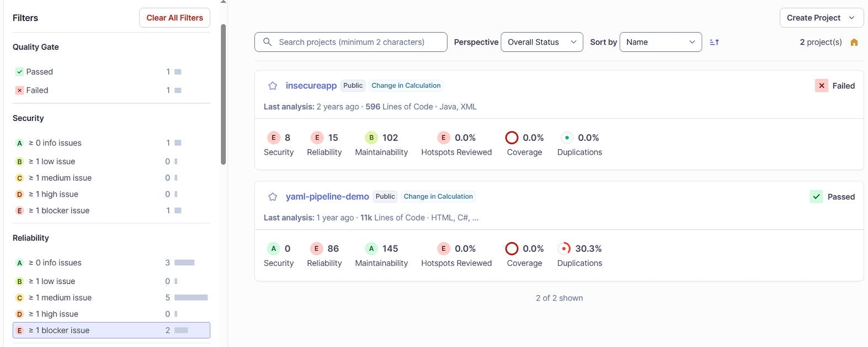This screenshot has width=868, height=347.
Task: Click yaml-pipeline-demo Maintainability A rating badge
Action: (x=371, y=249)
